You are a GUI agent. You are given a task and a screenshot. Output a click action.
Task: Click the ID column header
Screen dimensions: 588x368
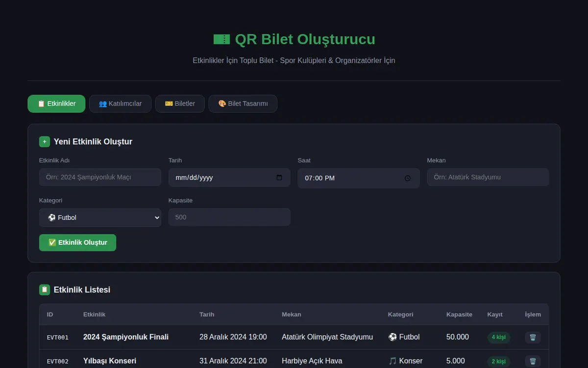coord(50,315)
